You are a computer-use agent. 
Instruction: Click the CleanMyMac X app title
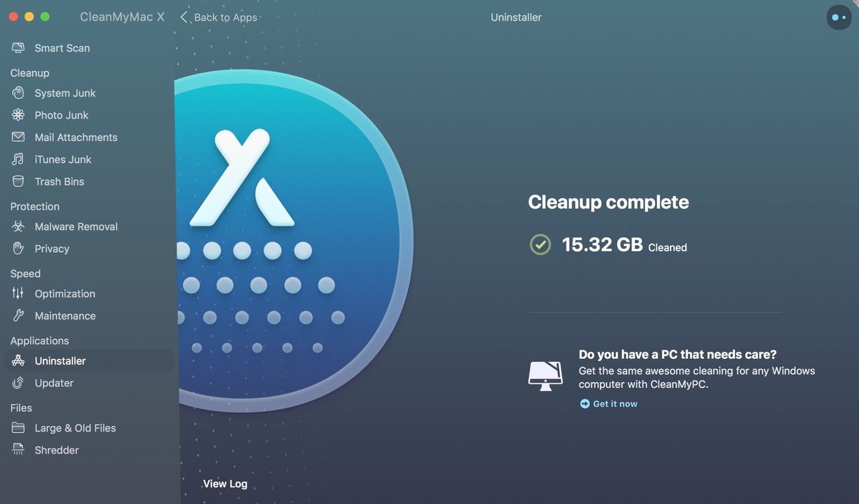(122, 17)
